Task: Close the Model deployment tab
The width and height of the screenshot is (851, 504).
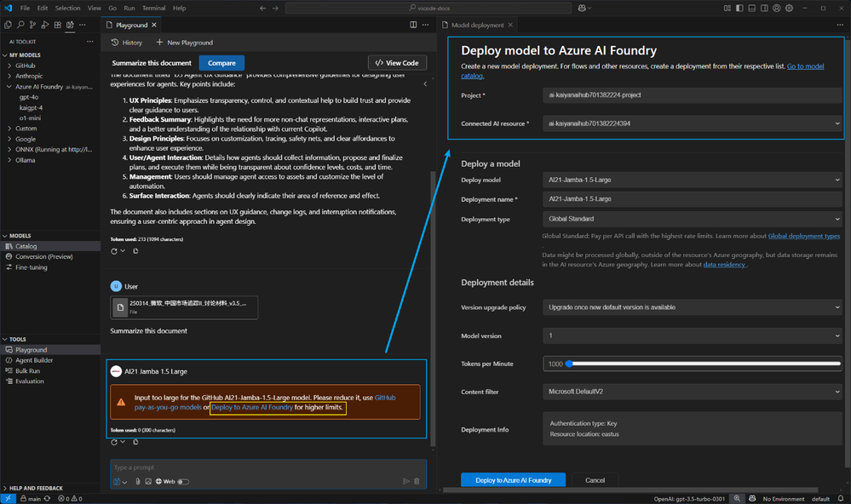Action: tap(510, 25)
